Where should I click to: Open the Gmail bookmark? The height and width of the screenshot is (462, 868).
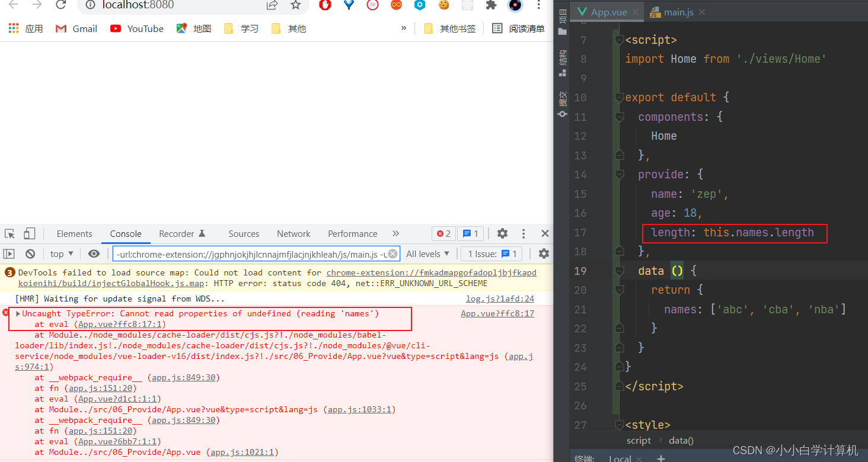point(76,28)
